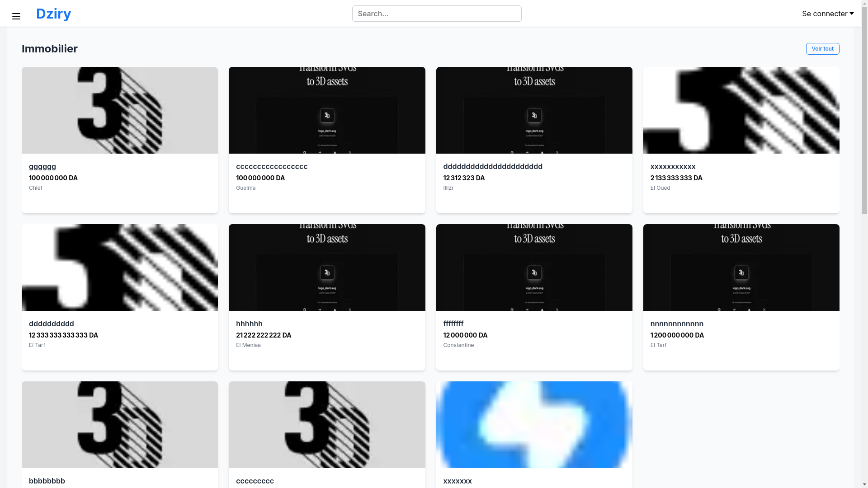Click the price 12 312 323 DA
The height and width of the screenshot is (488, 868).
coord(464,178)
